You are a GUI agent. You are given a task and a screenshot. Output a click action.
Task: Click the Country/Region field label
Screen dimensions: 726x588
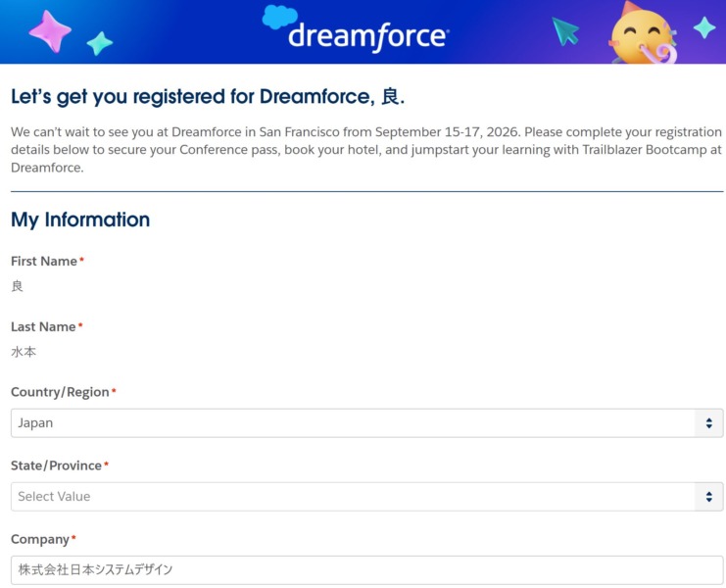(x=60, y=392)
